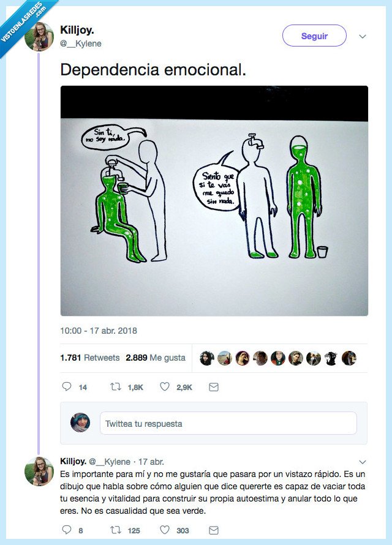This screenshot has width=392, height=545.
Task: Like the main tweet with 2,9K likes
Action: [164, 387]
